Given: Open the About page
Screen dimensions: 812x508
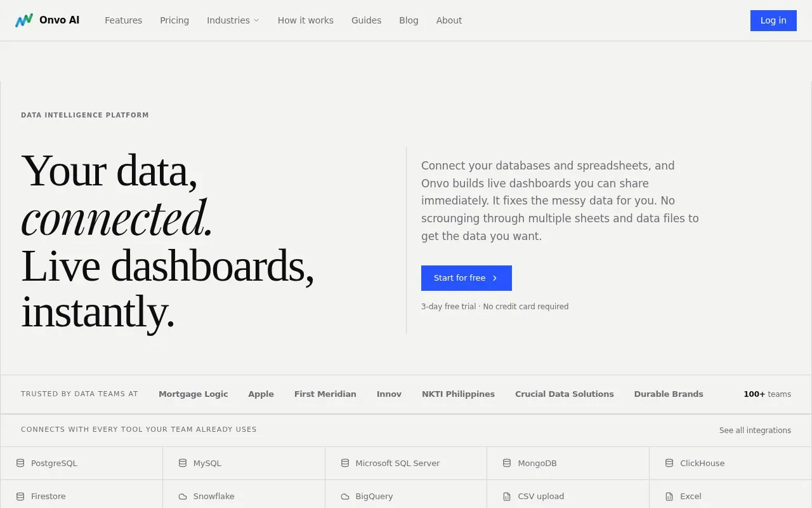Looking at the screenshot, I should point(449,20).
